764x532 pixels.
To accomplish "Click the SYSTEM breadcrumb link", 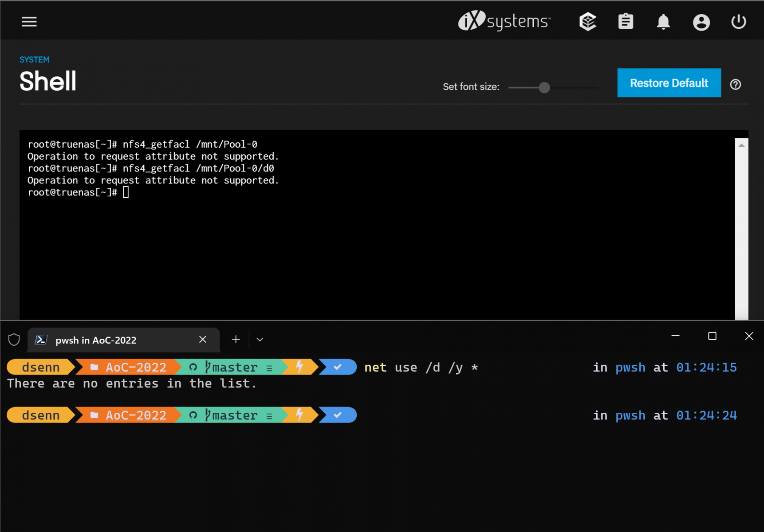I will click(x=34, y=59).
